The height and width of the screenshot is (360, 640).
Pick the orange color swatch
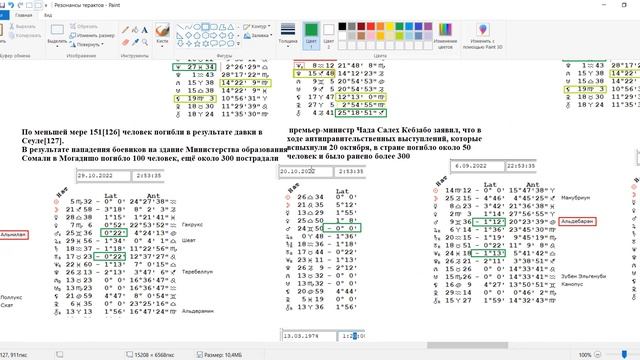(380, 27)
